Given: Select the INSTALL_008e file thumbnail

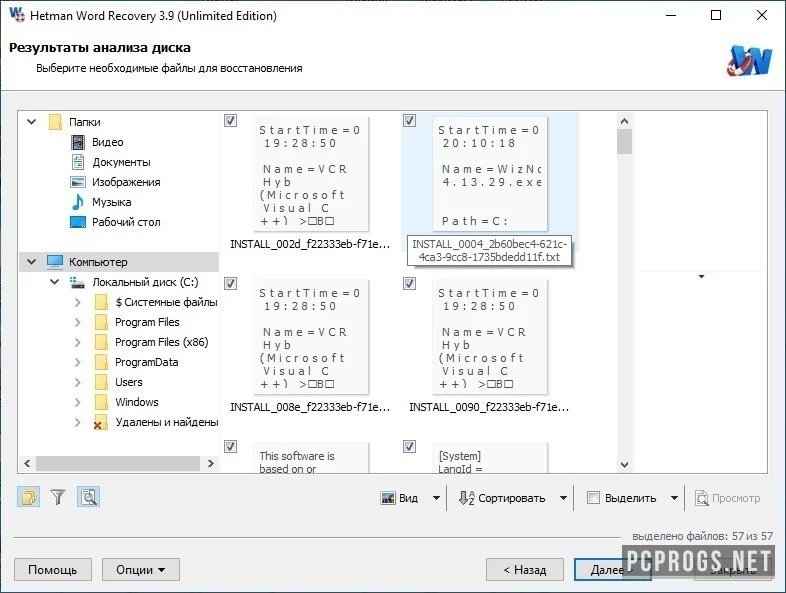Looking at the screenshot, I should click(x=311, y=337).
